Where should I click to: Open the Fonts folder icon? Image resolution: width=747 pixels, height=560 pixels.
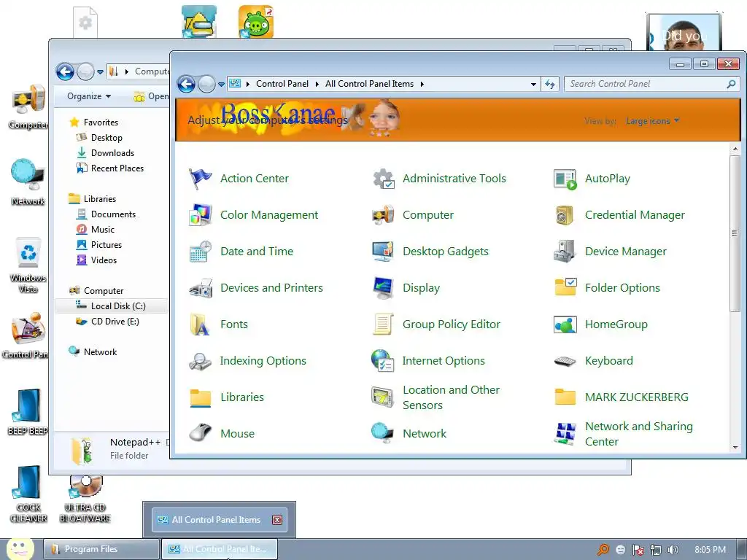click(200, 324)
